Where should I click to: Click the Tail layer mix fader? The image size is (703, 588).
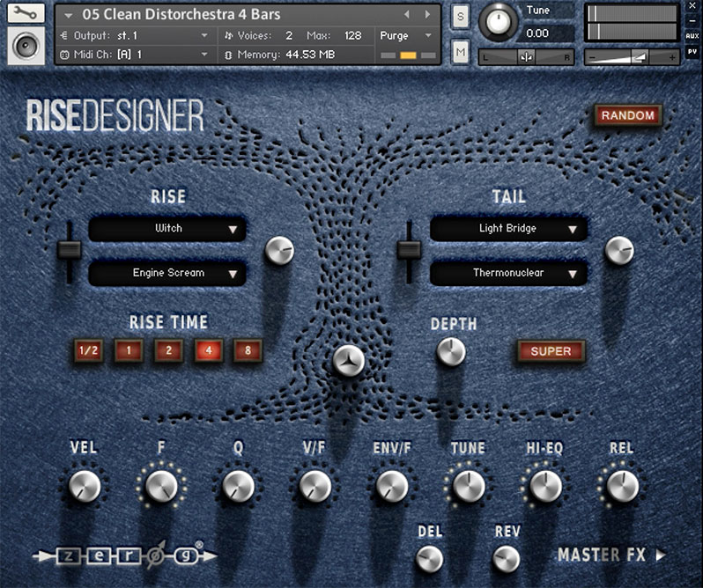pos(409,250)
